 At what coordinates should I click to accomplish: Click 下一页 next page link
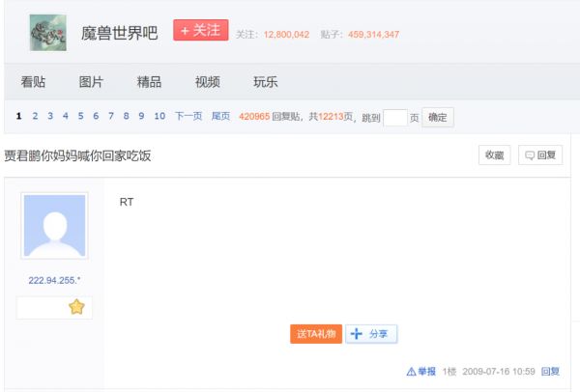point(188,116)
